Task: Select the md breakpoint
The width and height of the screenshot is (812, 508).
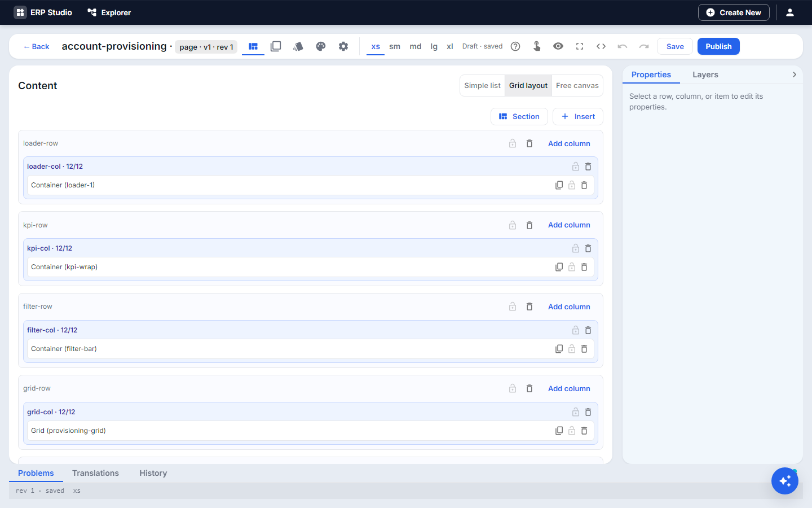Action: pos(416,46)
